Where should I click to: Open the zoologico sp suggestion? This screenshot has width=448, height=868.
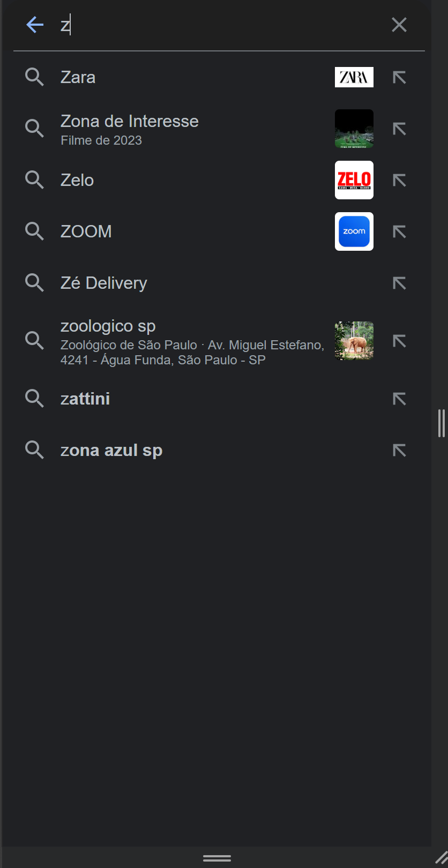[x=108, y=326]
